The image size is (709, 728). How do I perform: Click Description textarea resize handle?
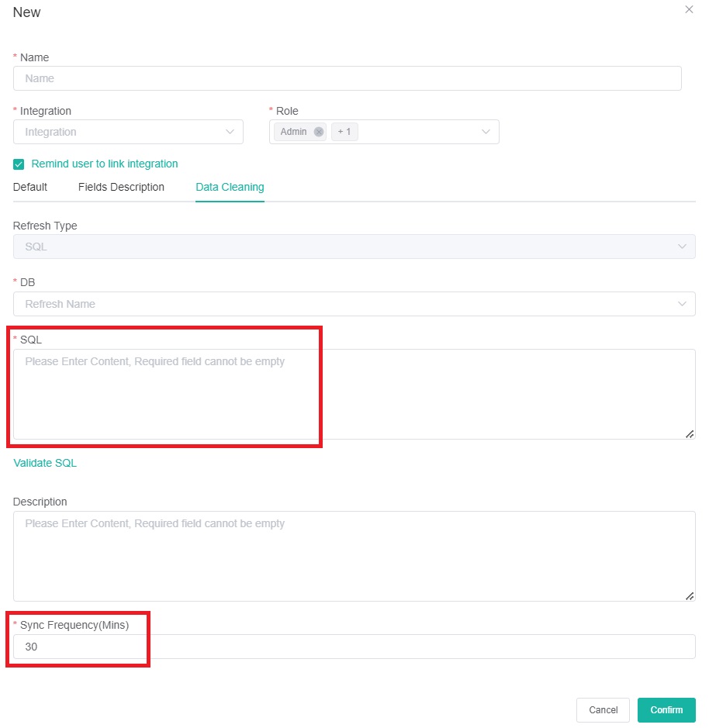(690, 595)
